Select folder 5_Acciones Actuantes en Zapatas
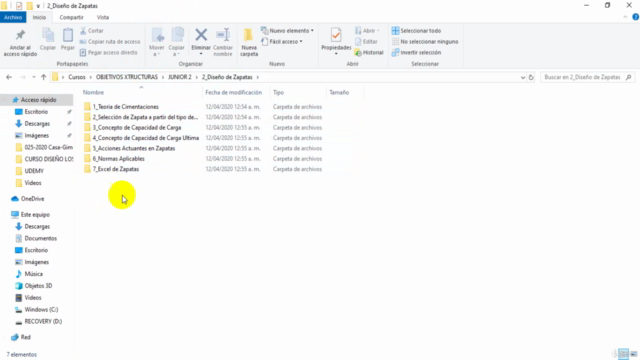640x360 pixels. (x=130, y=149)
